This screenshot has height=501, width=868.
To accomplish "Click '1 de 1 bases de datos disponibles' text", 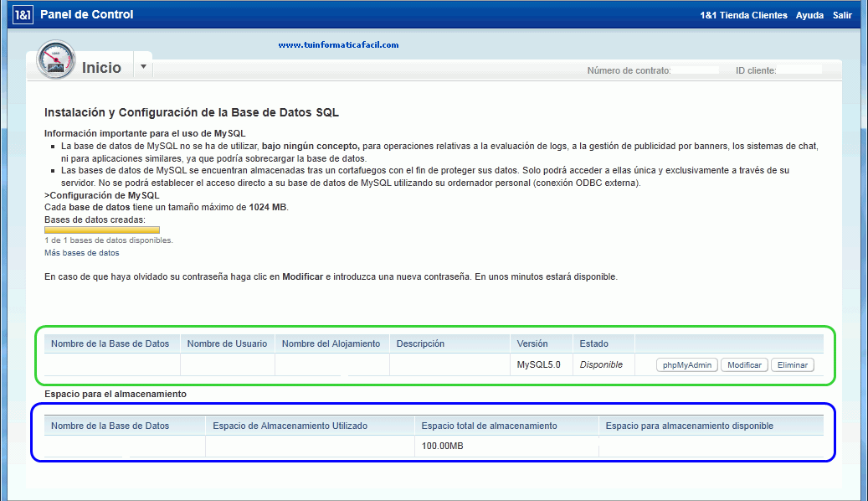I will click(109, 240).
